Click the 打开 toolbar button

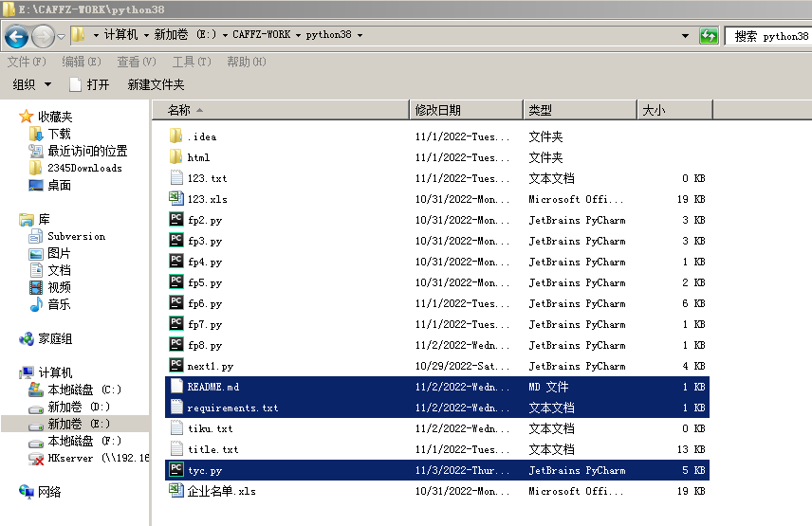89,84
